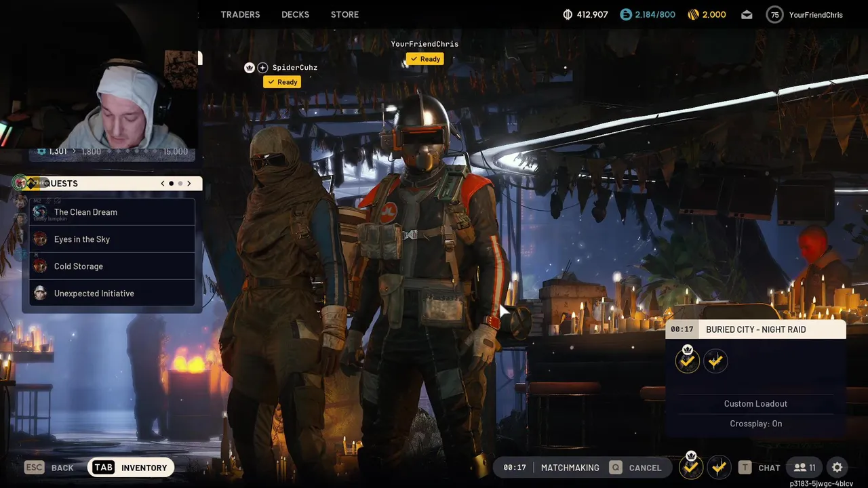Click the 00:17 timer in the matchmaking bar
This screenshot has width=868, height=488.
coord(515,468)
